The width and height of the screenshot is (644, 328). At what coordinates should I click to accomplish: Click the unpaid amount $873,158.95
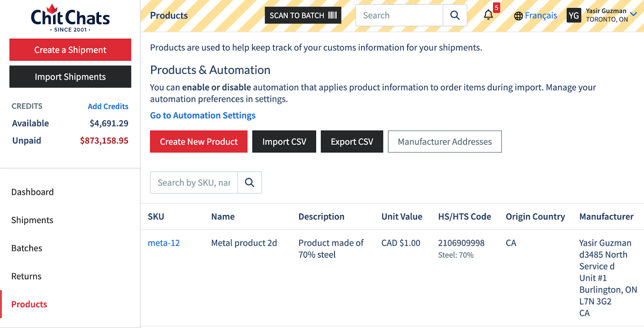(104, 140)
